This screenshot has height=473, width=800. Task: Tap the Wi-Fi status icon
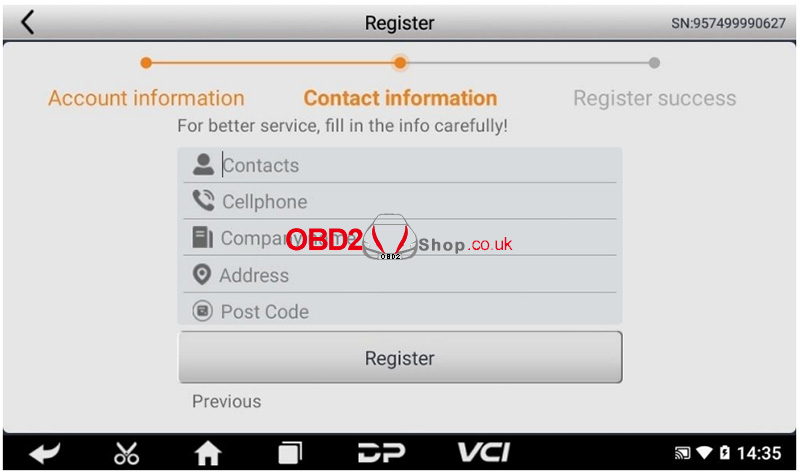coord(704,453)
